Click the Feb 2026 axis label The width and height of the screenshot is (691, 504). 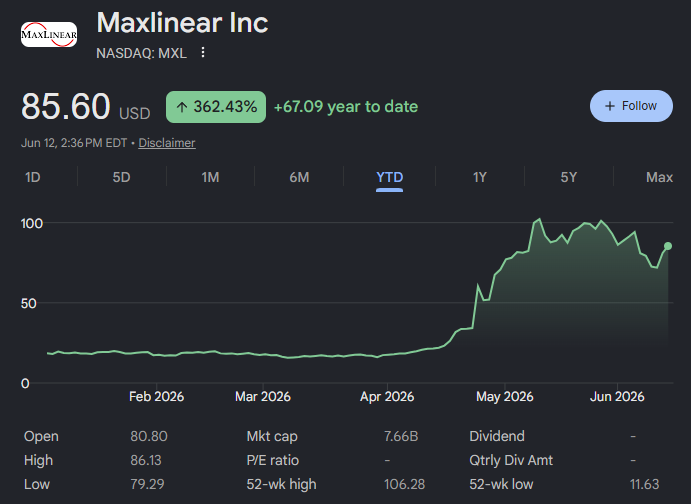156,397
